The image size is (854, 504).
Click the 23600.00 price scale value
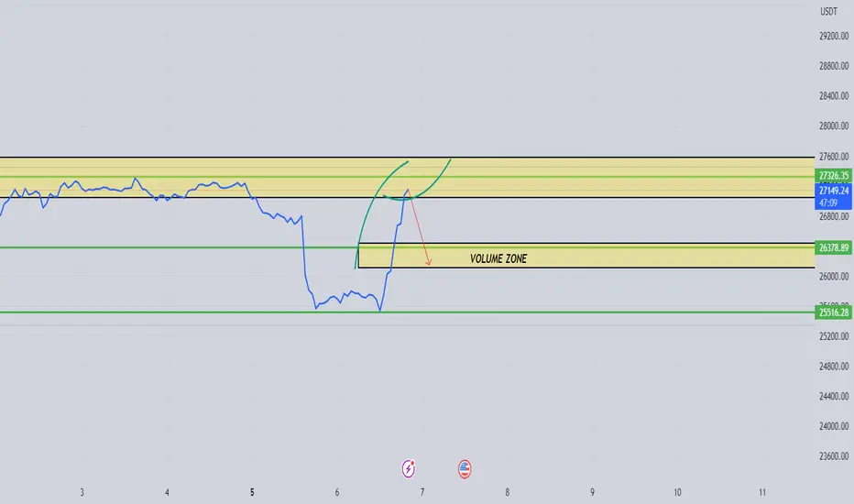point(833,456)
